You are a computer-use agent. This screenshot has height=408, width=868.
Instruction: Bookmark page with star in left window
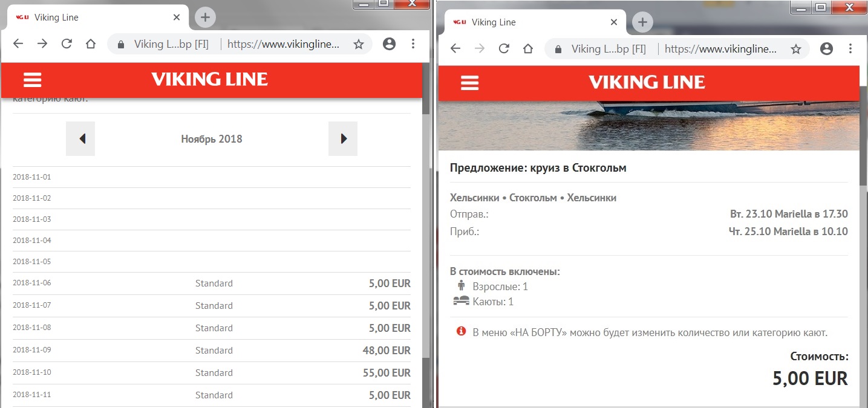click(359, 44)
